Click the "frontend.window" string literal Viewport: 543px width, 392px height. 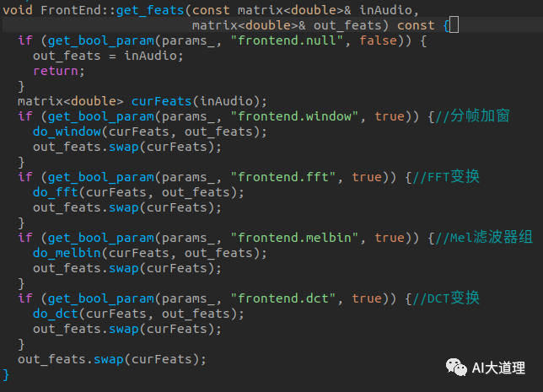295,116
